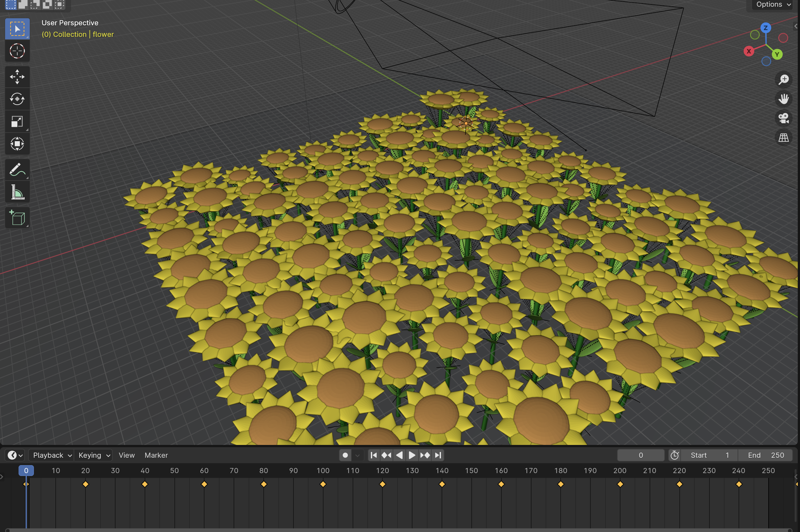
Task: Jump to the start frame
Action: tap(374, 455)
